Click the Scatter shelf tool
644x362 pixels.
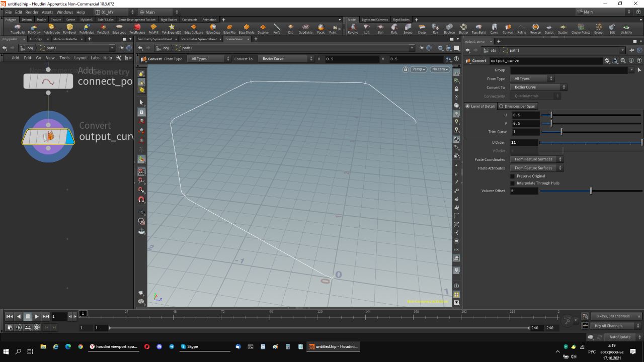tap(562, 29)
